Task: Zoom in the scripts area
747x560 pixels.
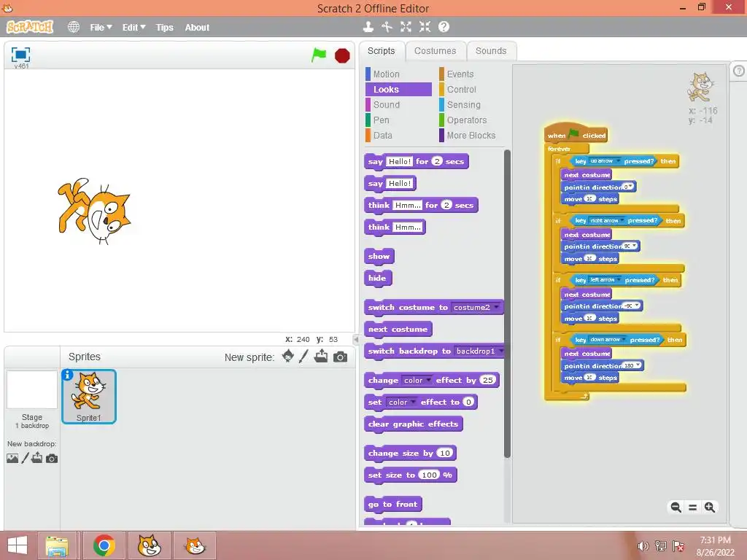Action: tap(709, 507)
